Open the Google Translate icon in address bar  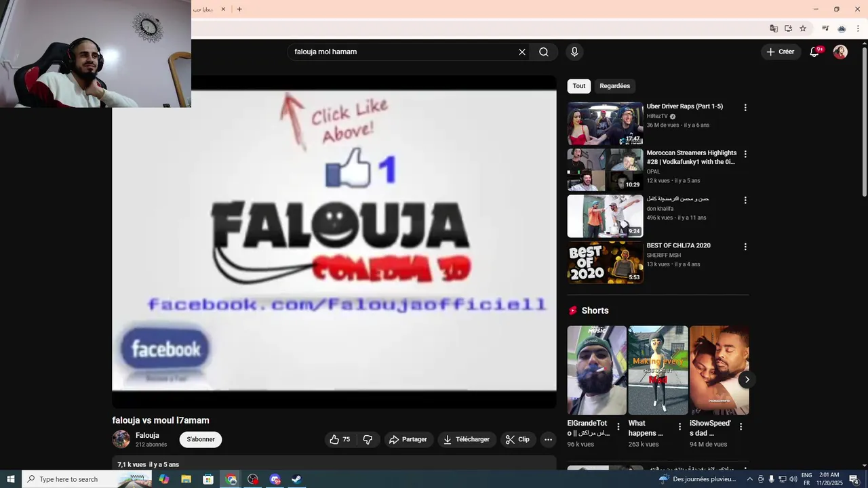[x=774, y=28]
